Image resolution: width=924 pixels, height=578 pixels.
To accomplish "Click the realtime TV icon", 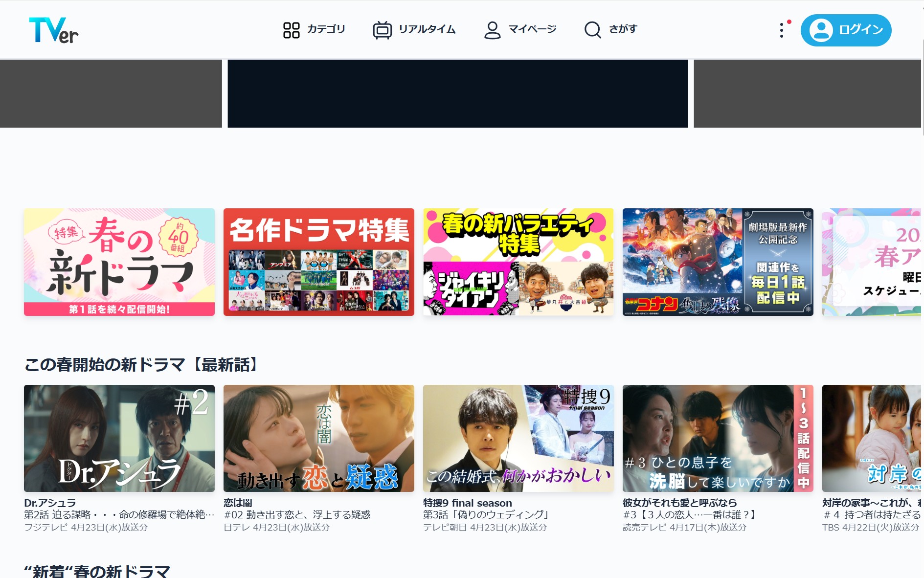I will 383,30.
